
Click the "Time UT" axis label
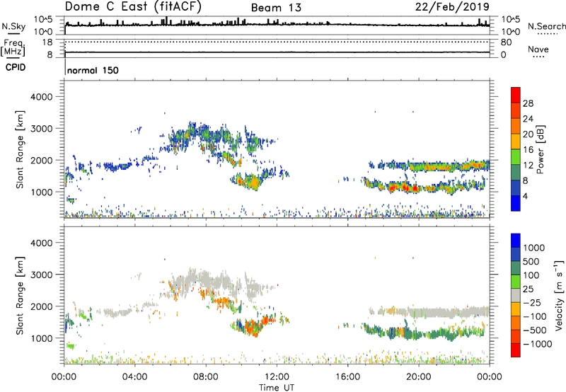point(277,387)
